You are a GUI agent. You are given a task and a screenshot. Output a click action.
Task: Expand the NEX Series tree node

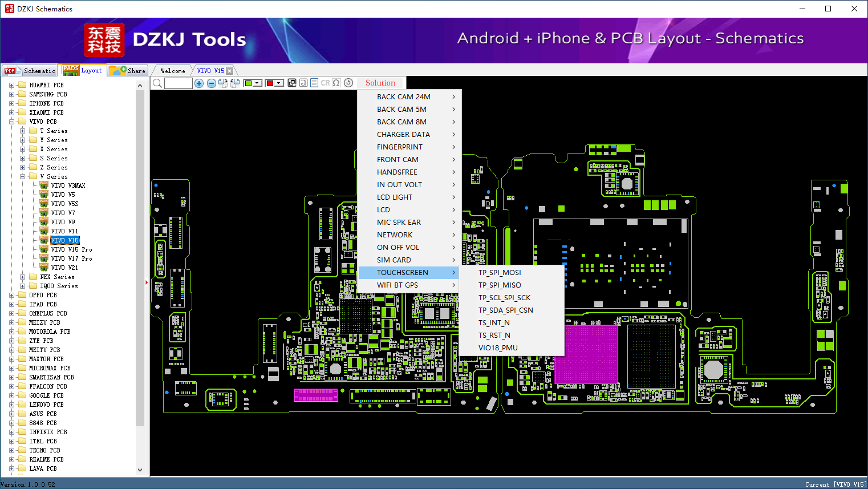(22, 277)
